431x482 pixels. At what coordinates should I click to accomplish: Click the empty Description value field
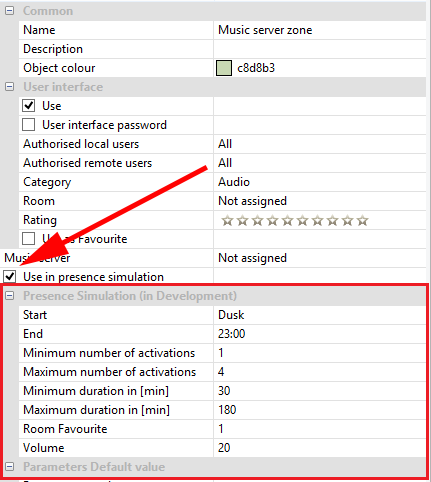pyautogui.click(x=319, y=49)
